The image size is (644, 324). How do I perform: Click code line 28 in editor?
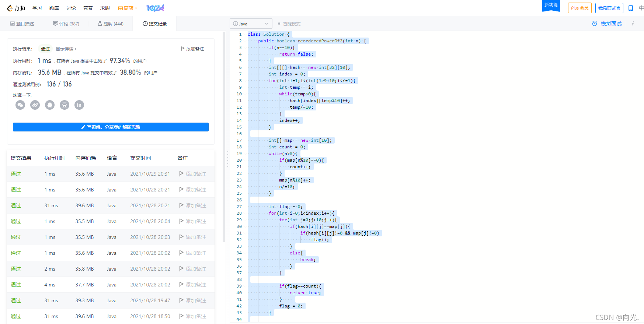click(x=302, y=213)
